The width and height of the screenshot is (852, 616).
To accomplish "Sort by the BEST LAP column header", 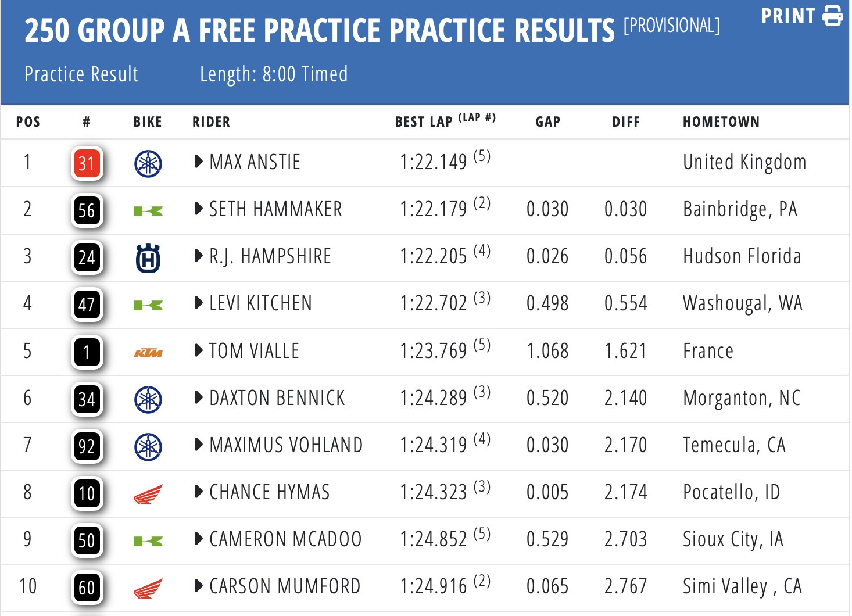I will tap(424, 121).
